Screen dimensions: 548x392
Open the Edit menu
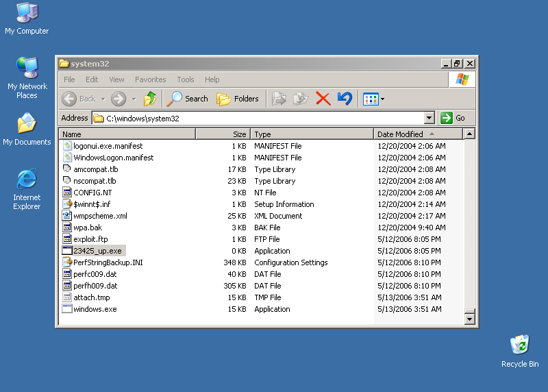click(92, 79)
